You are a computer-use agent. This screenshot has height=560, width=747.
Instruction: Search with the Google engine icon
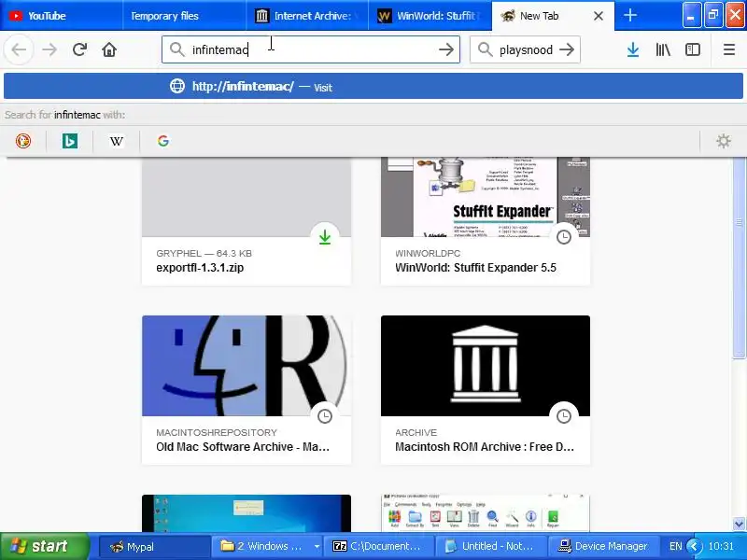tap(162, 141)
